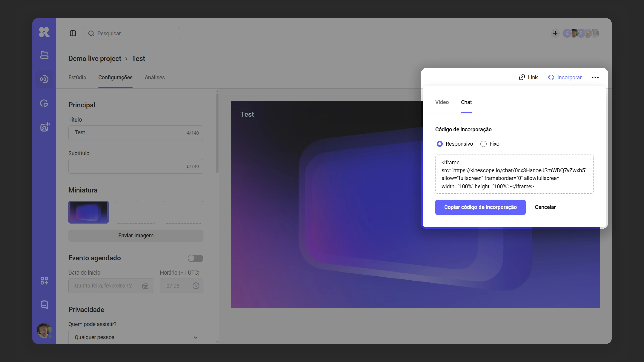Click Copiar código de incorporação button

click(480, 207)
